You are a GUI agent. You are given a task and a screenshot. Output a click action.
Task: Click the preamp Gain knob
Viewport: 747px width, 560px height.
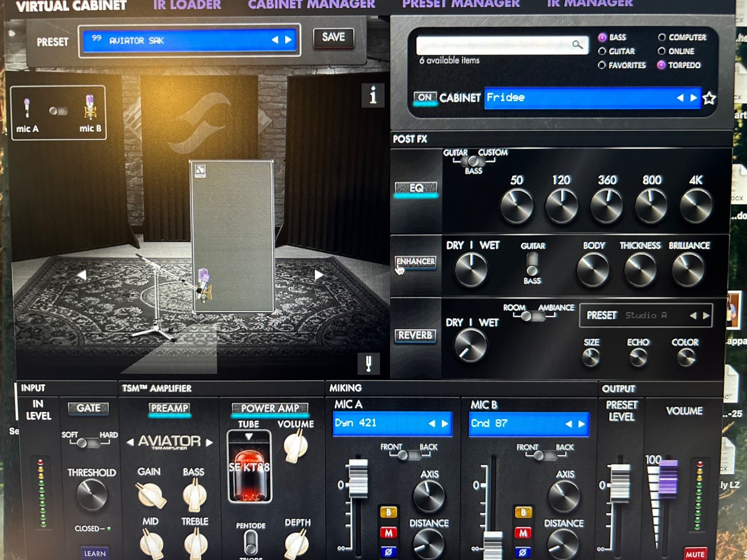click(x=151, y=495)
